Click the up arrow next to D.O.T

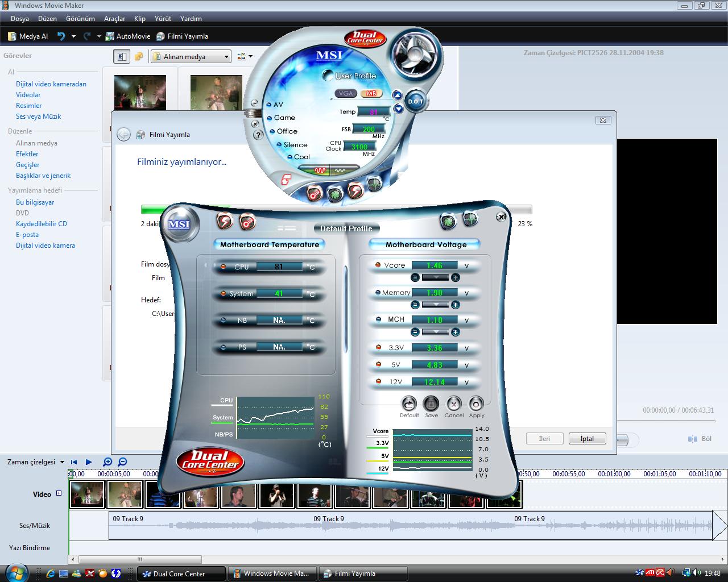click(x=398, y=95)
